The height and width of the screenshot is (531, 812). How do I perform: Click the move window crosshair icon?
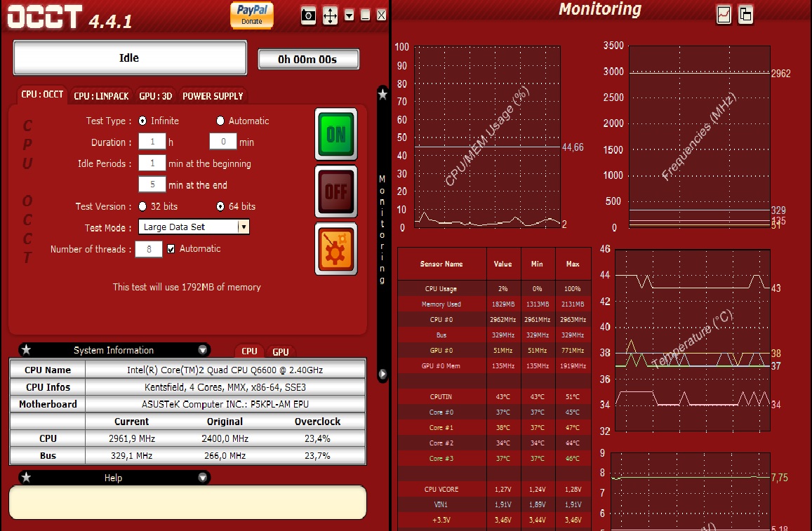tap(330, 15)
